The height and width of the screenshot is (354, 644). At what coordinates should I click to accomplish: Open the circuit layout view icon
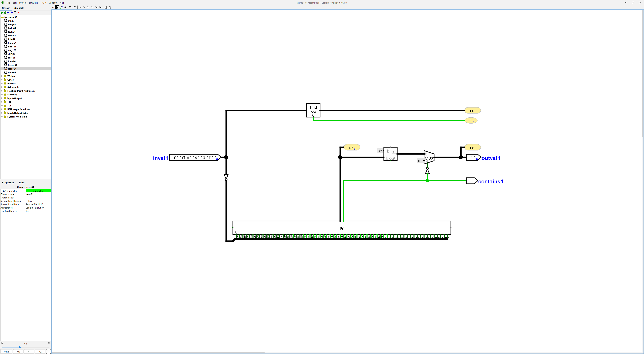click(x=106, y=8)
